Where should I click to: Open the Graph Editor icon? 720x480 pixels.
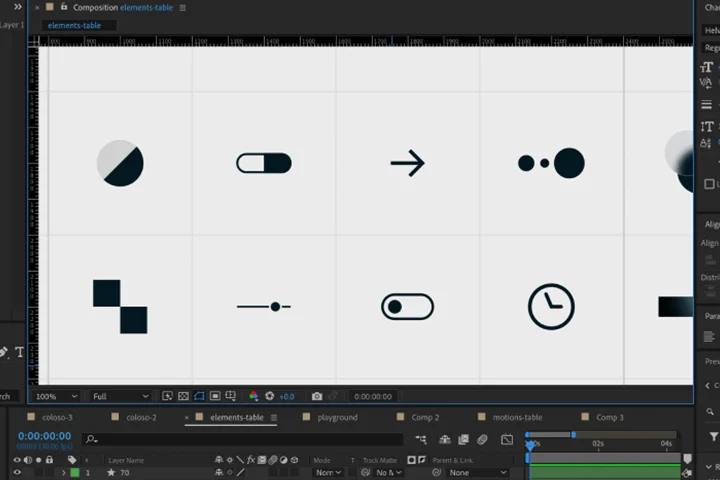click(x=507, y=440)
